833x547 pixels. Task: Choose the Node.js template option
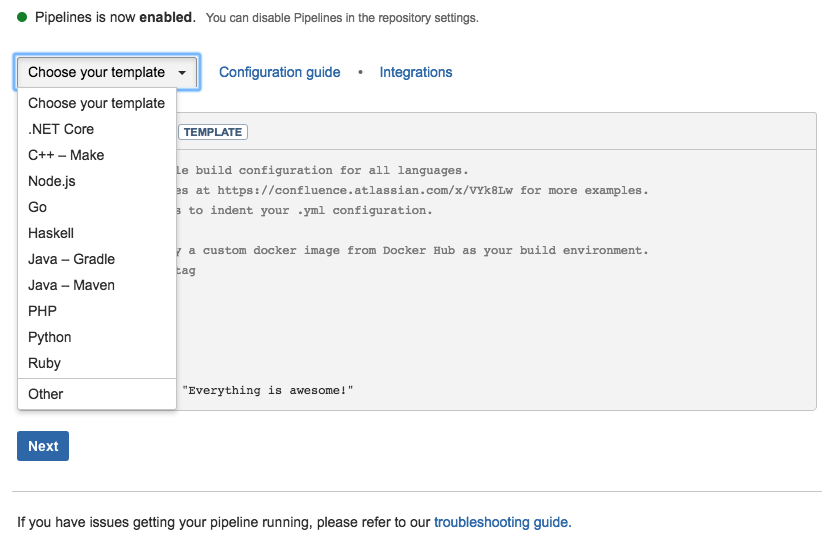[x=97, y=181]
